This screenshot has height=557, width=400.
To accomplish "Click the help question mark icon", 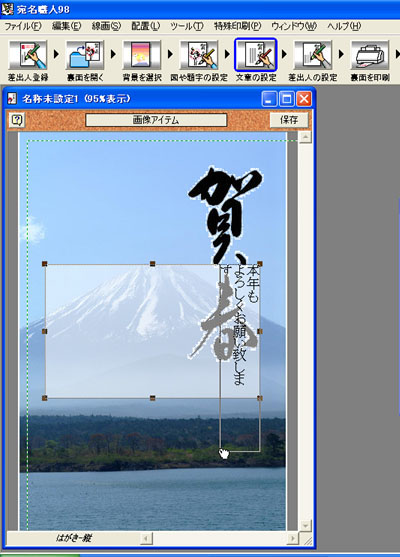I will (17, 120).
